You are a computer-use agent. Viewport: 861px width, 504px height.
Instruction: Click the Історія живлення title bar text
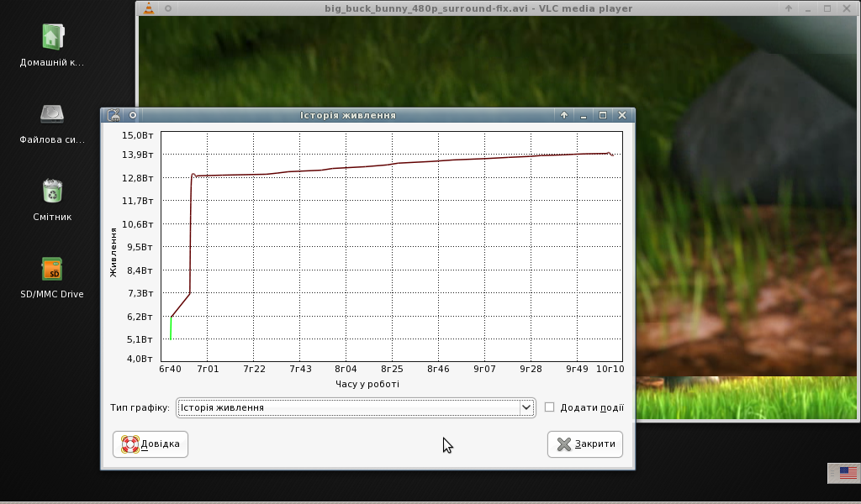coord(348,115)
